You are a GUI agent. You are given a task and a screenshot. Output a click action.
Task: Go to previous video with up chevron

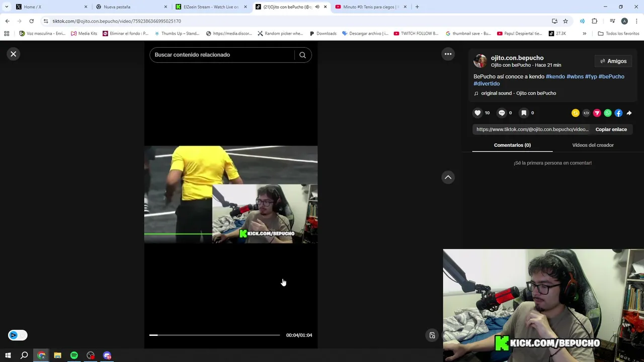[448, 177]
